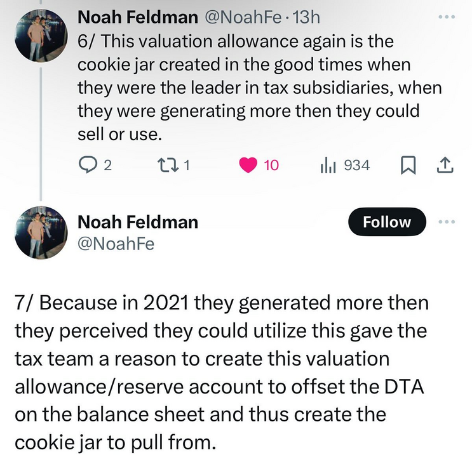
Task: Open Noah Feldman's name on the 6/ tweet
Action: pyautogui.click(x=137, y=17)
